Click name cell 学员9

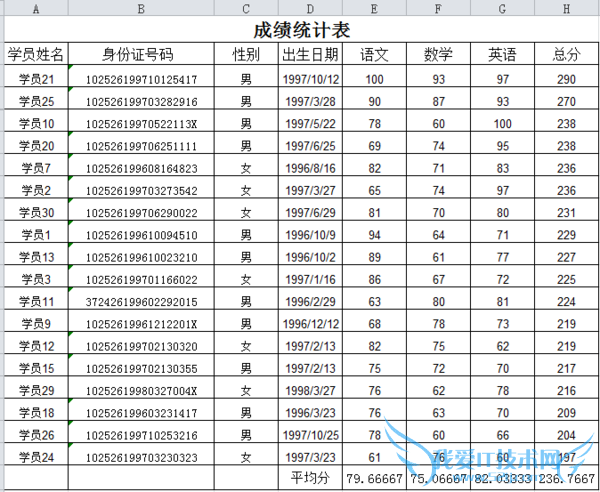point(36,320)
